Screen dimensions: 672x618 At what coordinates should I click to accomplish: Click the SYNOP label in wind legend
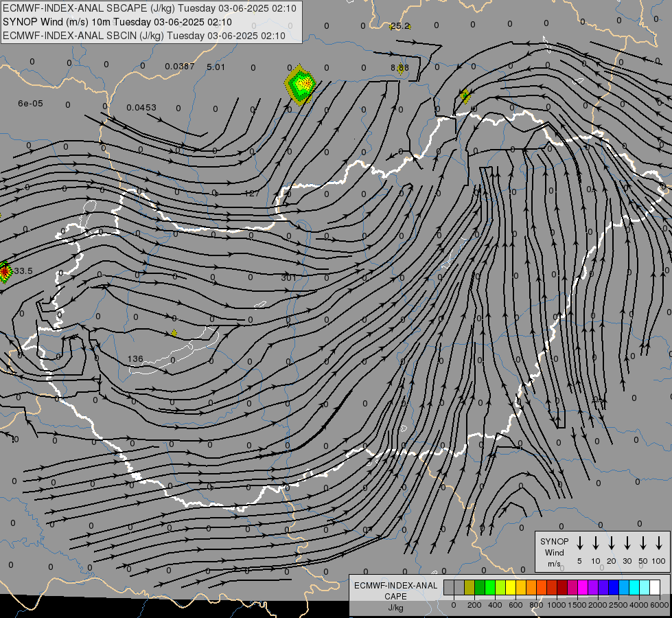554,542
